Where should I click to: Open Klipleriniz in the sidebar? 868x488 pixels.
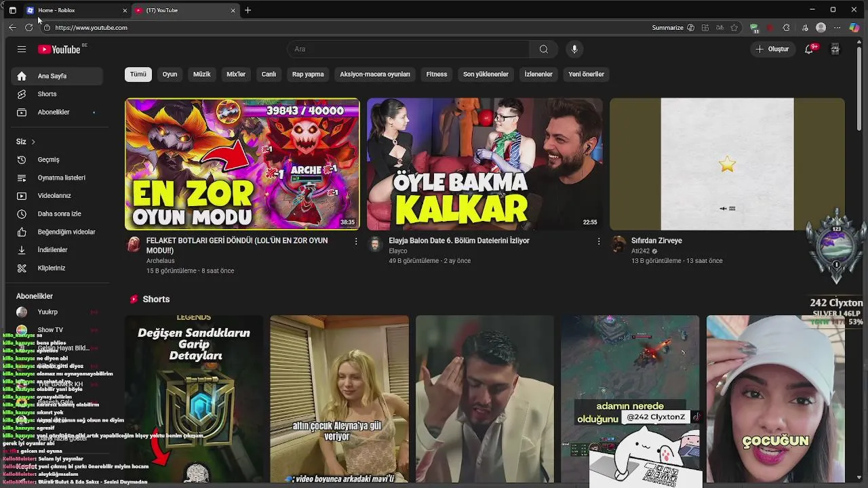pyautogui.click(x=57, y=268)
